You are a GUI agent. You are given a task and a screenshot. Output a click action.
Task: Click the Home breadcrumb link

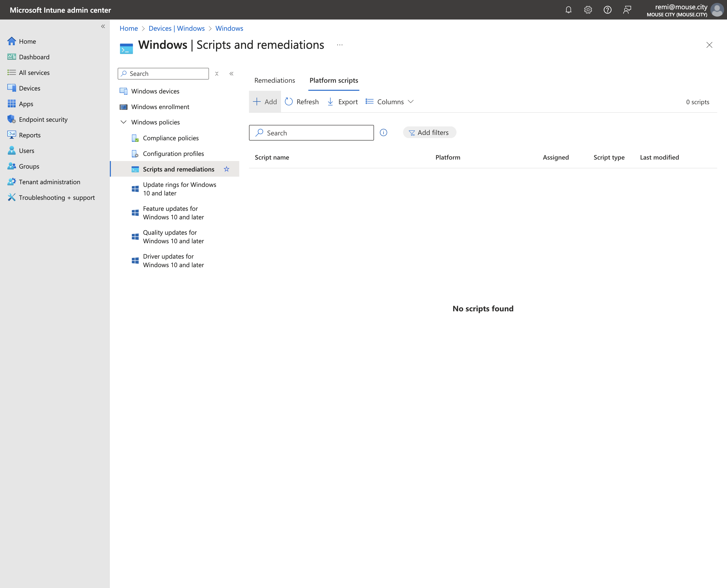coord(129,28)
